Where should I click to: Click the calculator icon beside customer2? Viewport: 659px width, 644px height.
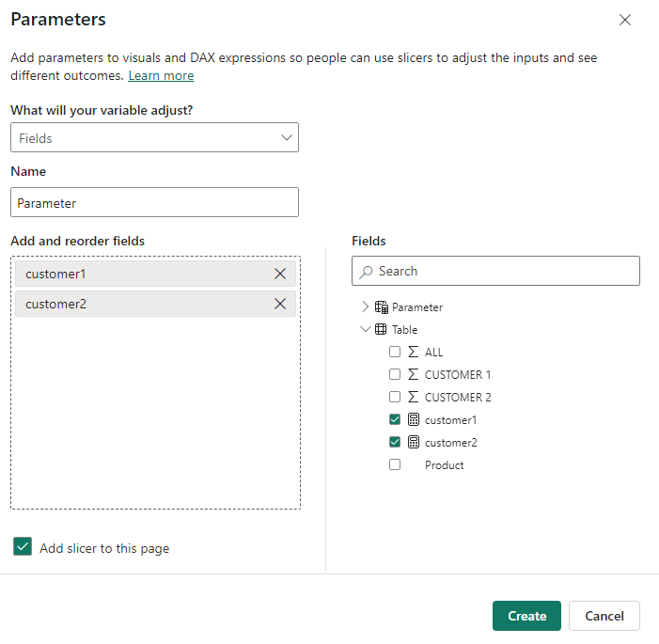click(414, 442)
